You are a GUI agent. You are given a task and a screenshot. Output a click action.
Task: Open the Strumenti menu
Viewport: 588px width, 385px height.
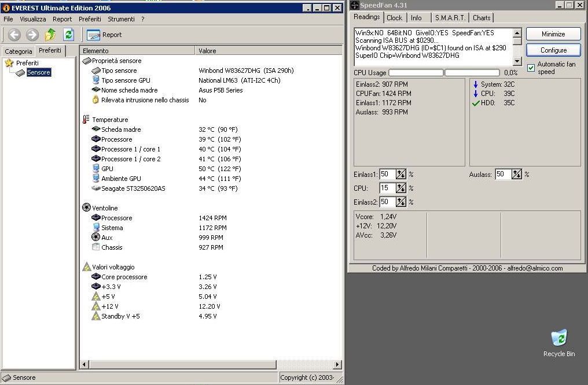121,19
